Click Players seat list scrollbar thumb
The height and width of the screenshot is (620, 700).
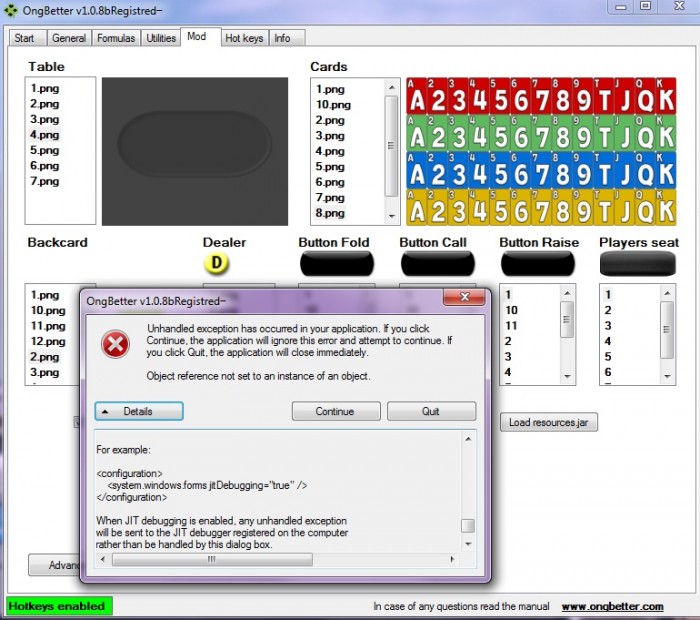[667, 330]
